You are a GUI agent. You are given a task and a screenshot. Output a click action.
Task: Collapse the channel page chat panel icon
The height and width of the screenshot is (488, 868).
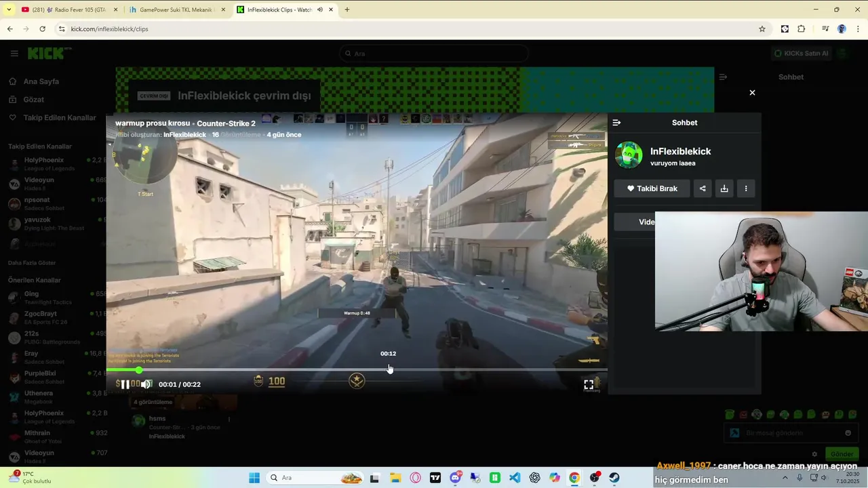click(x=723, y=77)
